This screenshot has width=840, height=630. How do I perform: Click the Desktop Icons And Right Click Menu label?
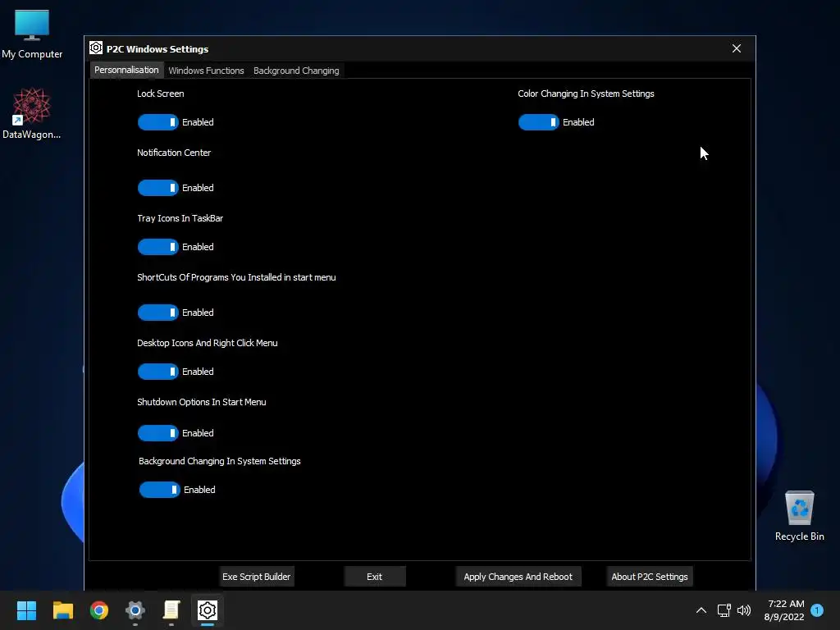click(x=208, y=344)
